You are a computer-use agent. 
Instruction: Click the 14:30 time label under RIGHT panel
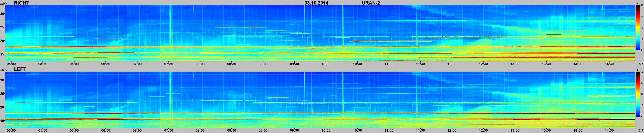tap(610, 64)
